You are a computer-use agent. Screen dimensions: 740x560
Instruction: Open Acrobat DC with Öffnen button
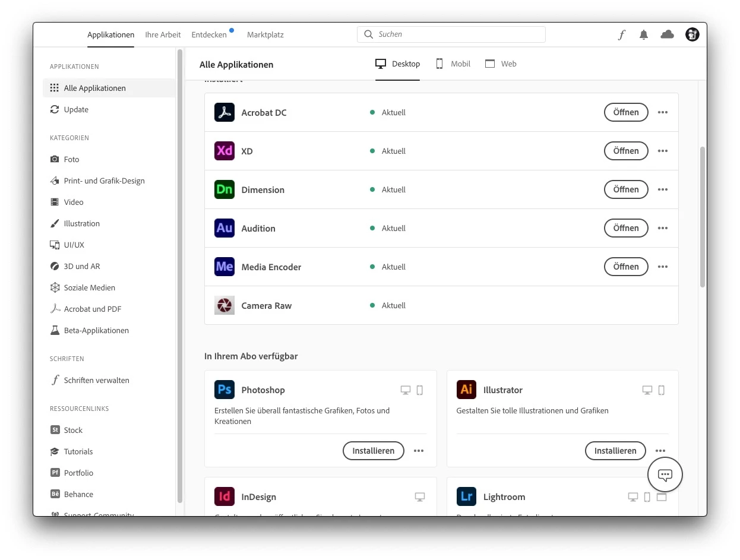(x=626, y=112)
